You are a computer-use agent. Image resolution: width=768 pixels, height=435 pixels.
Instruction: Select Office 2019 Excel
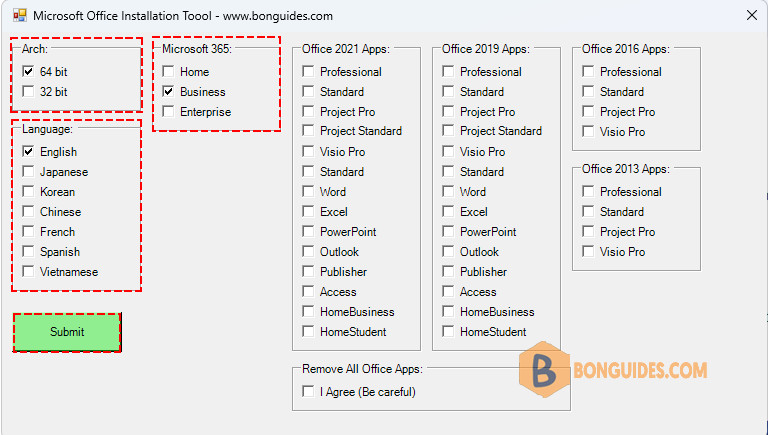click(x=448, y=212)
